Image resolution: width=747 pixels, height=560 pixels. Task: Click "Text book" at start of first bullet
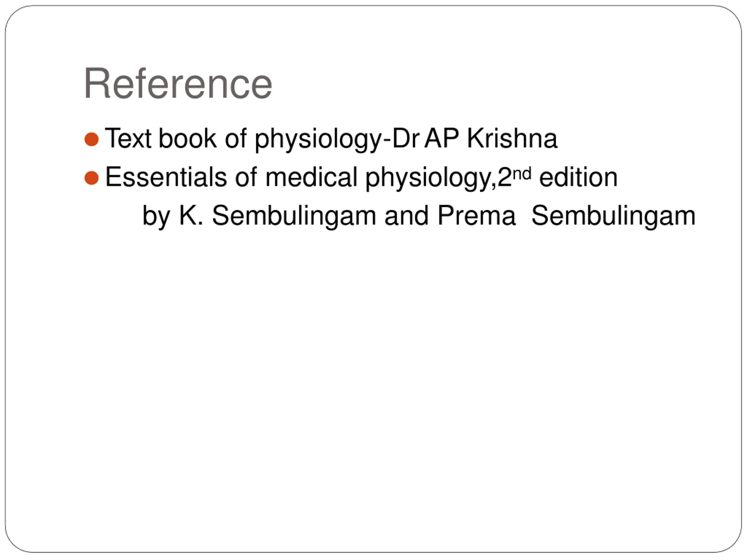[160, 139]
